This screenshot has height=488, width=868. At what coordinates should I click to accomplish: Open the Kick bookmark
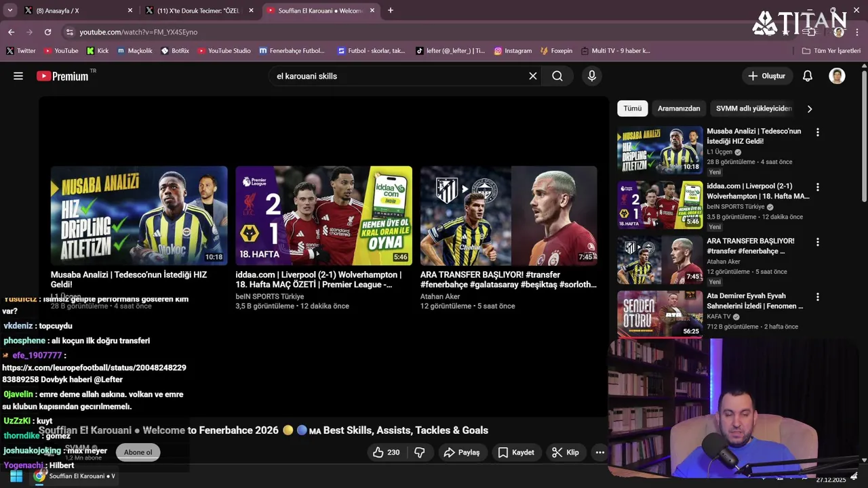(98, 51)
